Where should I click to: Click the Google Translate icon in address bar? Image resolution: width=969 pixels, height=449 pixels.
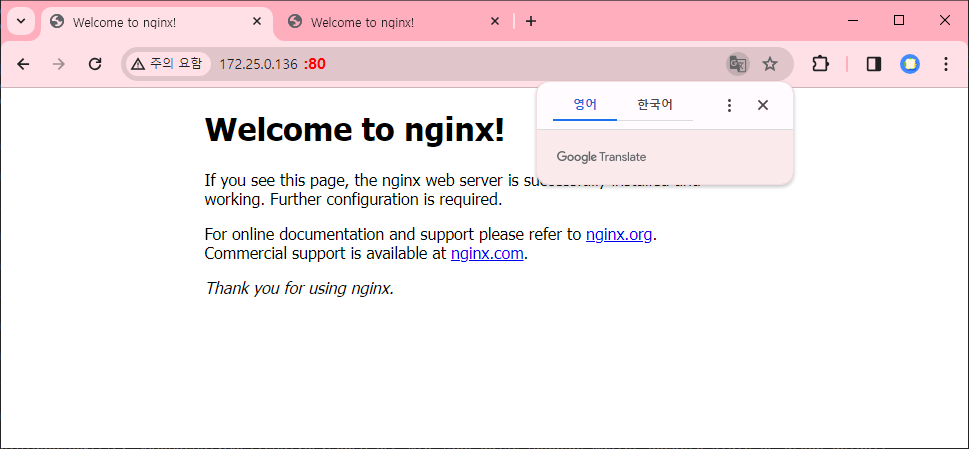(x=737, y=64)
